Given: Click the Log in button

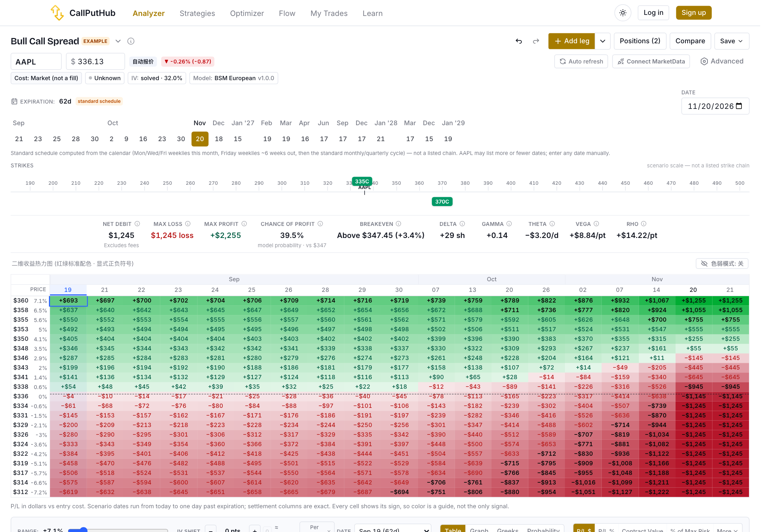Looking at the screenshot, I should (653, 13).
